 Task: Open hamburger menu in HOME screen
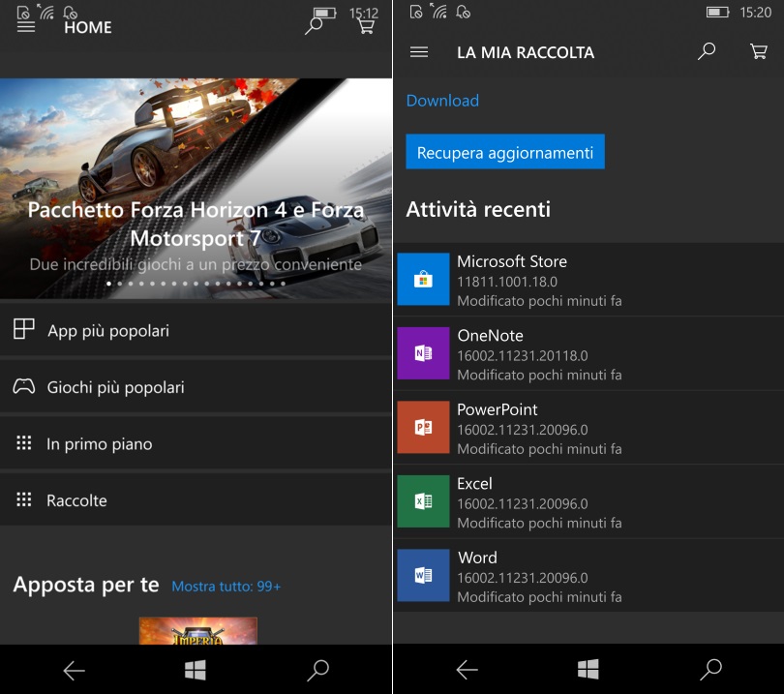point(26,27)
